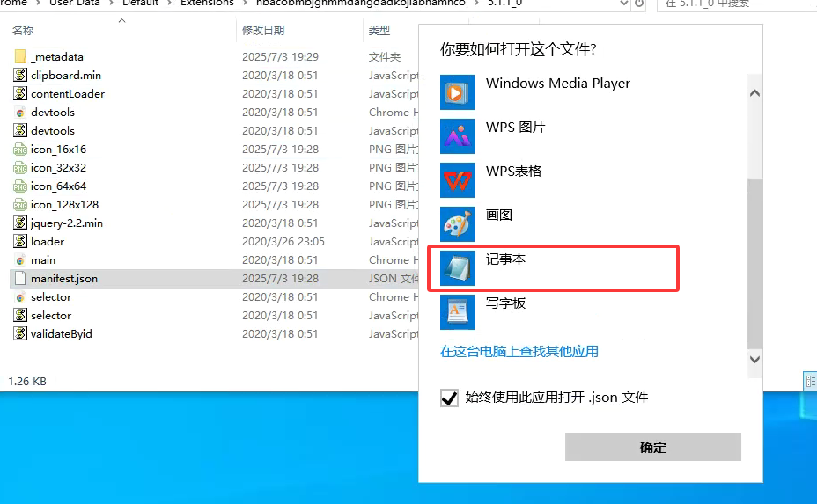
Task: Select the validateByid file name
Action: pyautogui.click(x=62, y=333)
